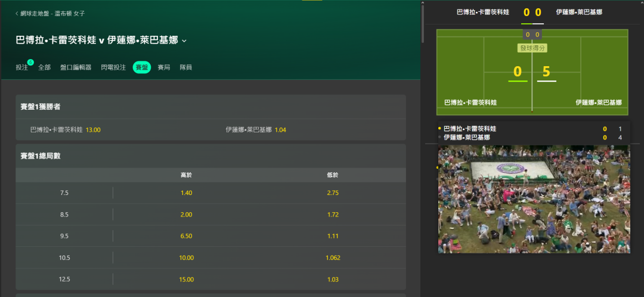The height and width of the screenshot is (297, 644).
Task: Open the 盤口編輯器 tab
Action: [76, 67]
